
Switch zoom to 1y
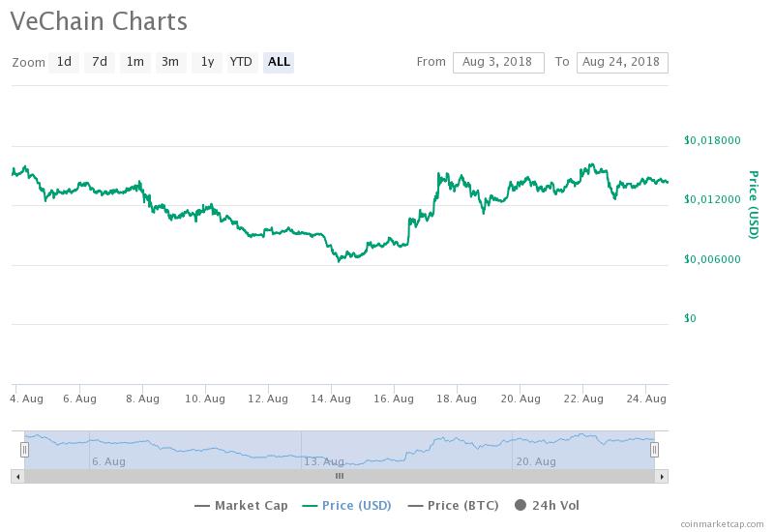point(207,62)
